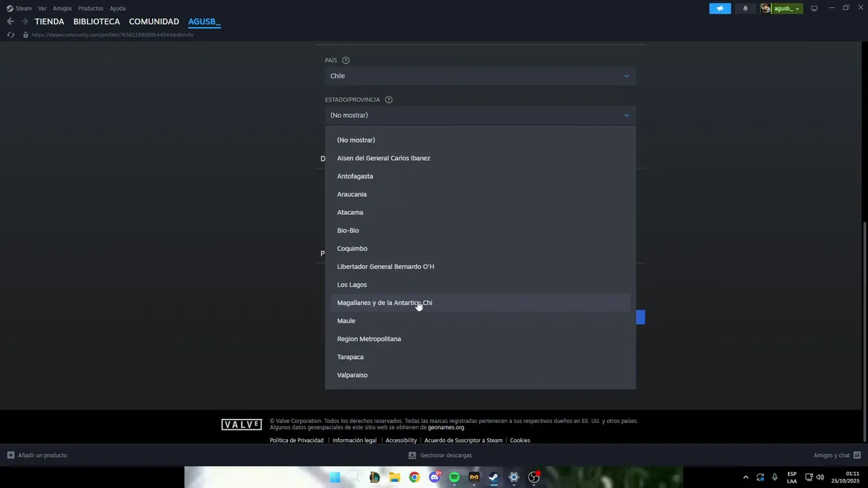This screenshot has height=488, width=868.
Task: Reload the page with refresh icon
Action: click(10, 35)
